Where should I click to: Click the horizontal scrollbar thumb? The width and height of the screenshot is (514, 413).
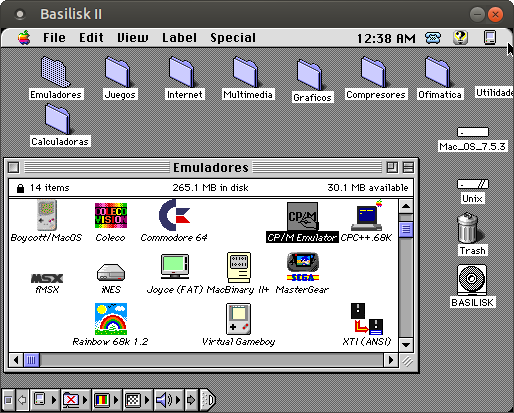(31, 360)
